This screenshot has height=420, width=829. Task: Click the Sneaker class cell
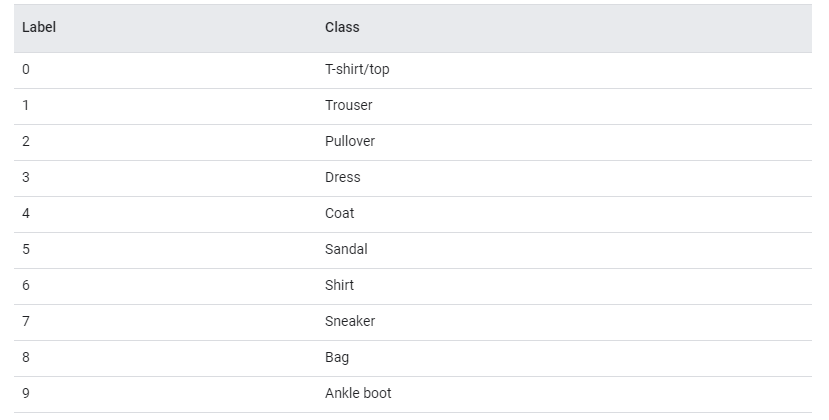click(x=350, y=321)
